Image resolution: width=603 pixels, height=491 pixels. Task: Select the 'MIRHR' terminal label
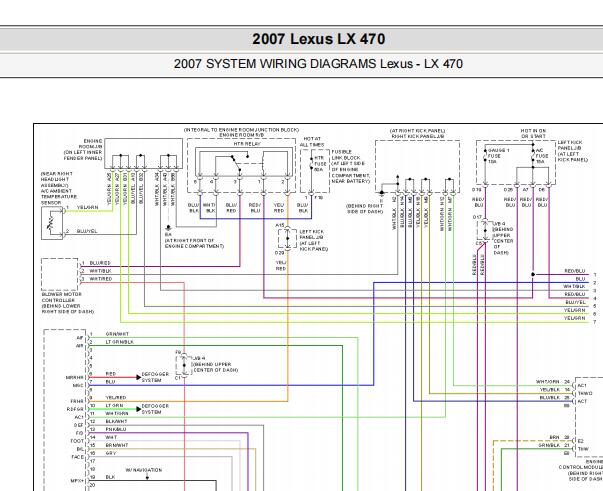pyautogui.click(x=75, y=378)
